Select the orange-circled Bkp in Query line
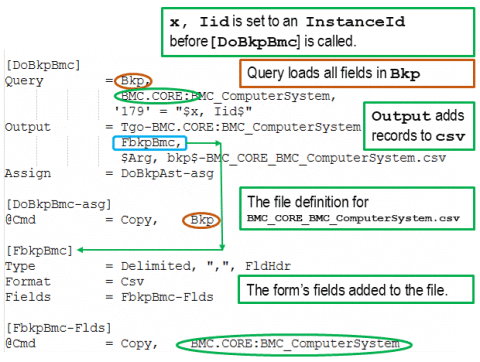Screen dimensions: 480x362 133,81
